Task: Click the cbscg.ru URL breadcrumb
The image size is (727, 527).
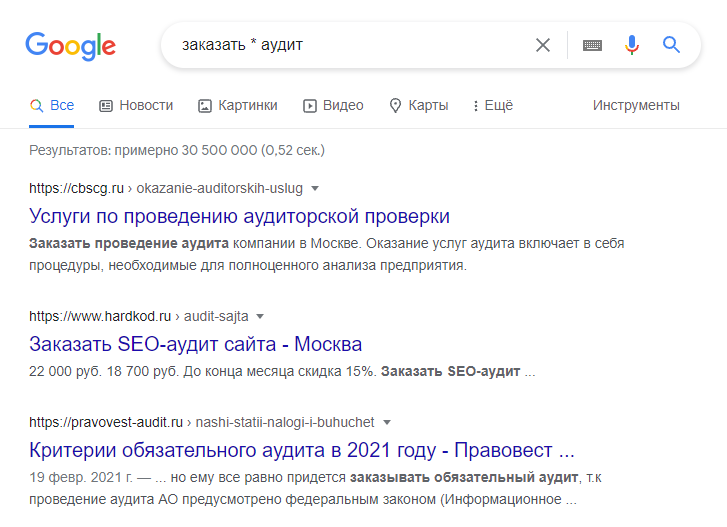Action: click(x=166, y=188)
